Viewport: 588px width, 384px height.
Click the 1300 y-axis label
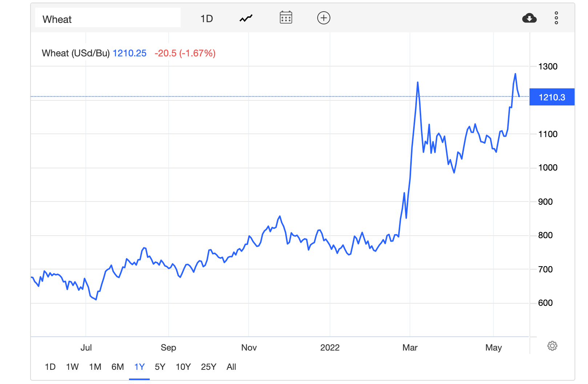pyautogui.click(x=548, y=67)
